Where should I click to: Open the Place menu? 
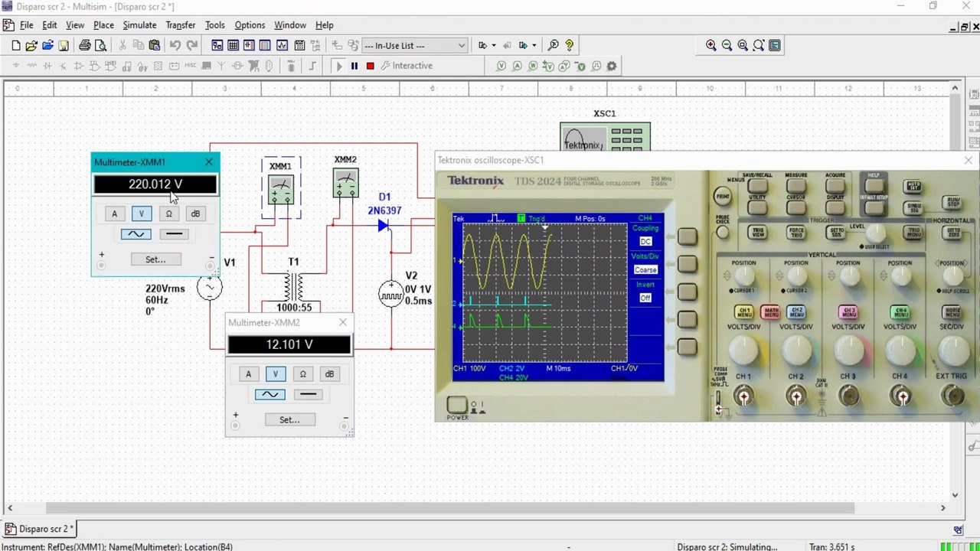coord(103,25)
